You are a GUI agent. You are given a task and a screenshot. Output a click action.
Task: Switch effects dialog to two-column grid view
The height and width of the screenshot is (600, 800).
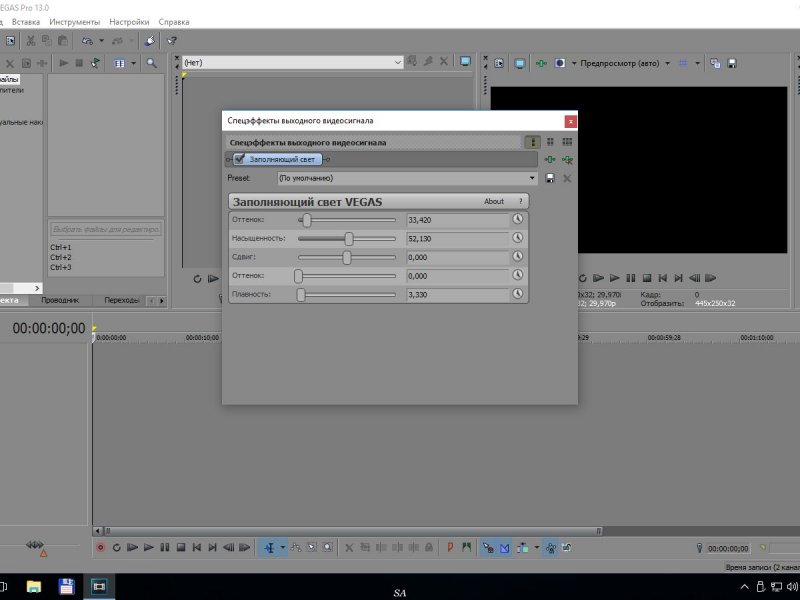(x=550, y=142)
